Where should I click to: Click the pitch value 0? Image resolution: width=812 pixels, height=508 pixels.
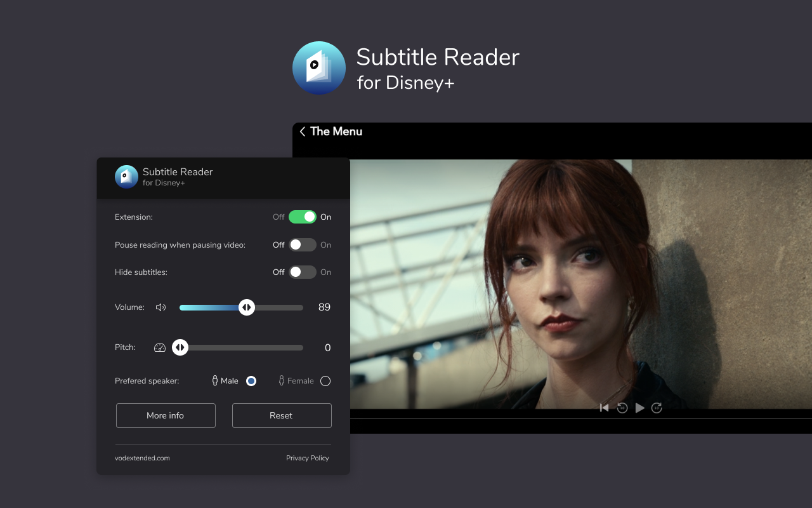(328, 347)
